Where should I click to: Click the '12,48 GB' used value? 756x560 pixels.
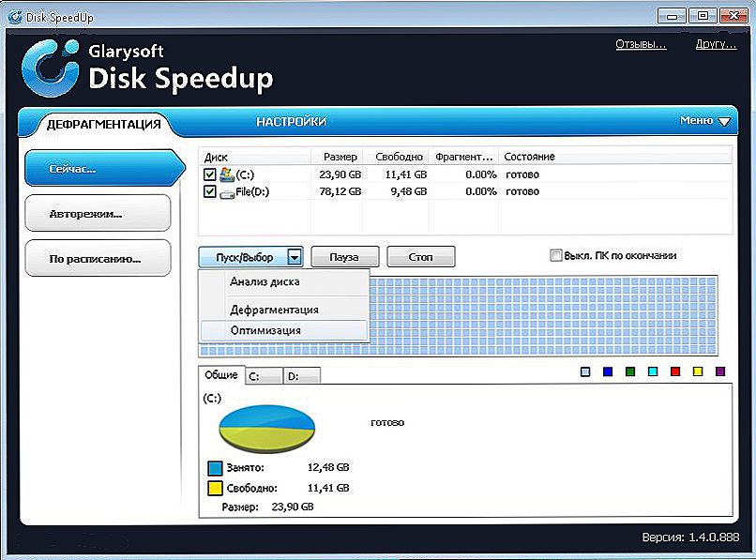click(328, 467)
